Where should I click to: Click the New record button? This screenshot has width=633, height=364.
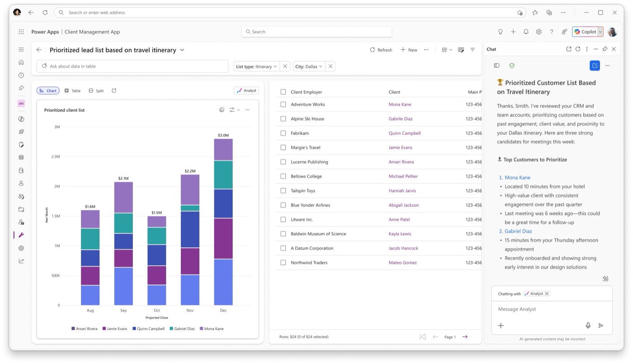click(409, 50)
